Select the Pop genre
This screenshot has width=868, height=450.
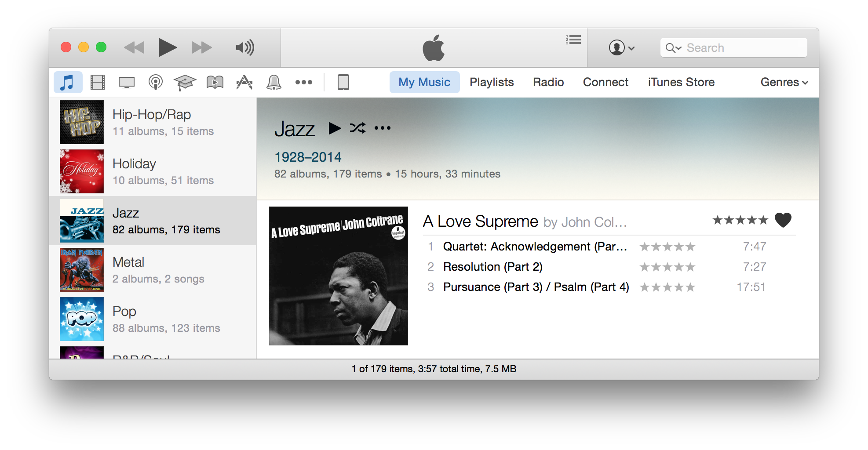[153, 319]
